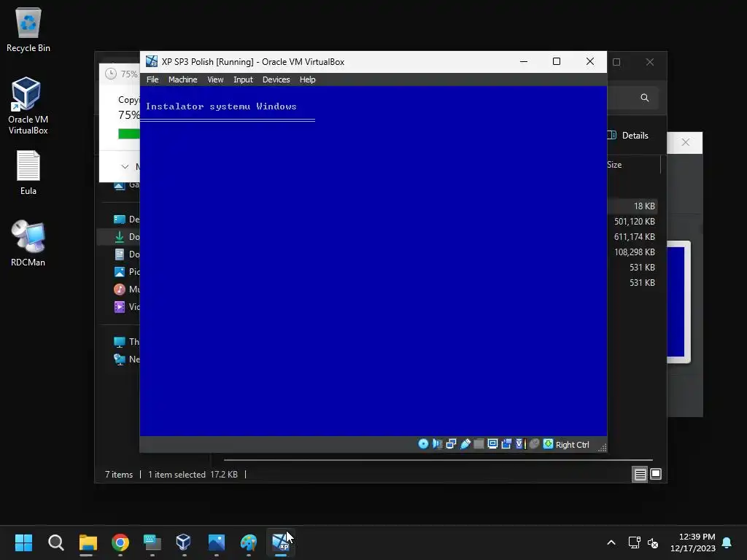Viewport: 747px width, 560px height.
Task: Expand the copy dialog more details chevron
Action: [x=125, y=167]
